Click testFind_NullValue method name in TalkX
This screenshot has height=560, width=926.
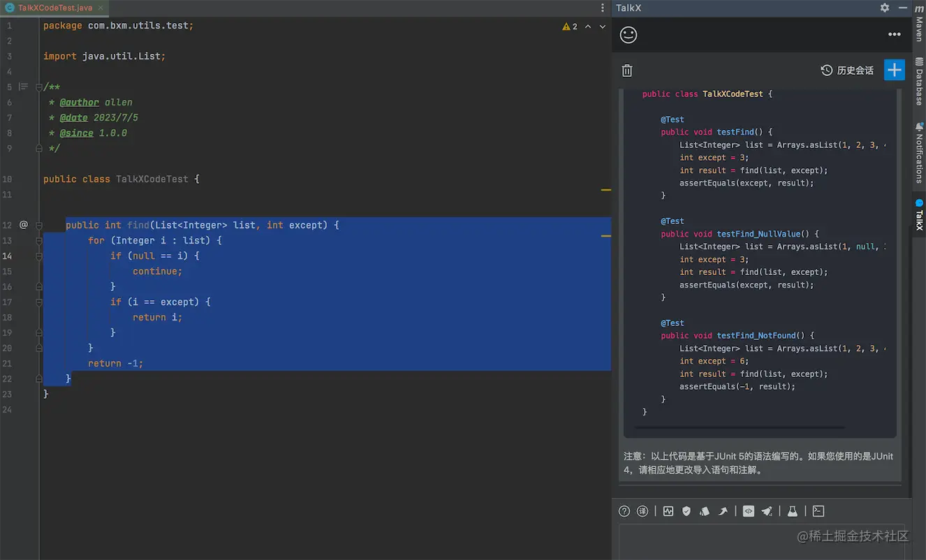(x=758, y=234)
